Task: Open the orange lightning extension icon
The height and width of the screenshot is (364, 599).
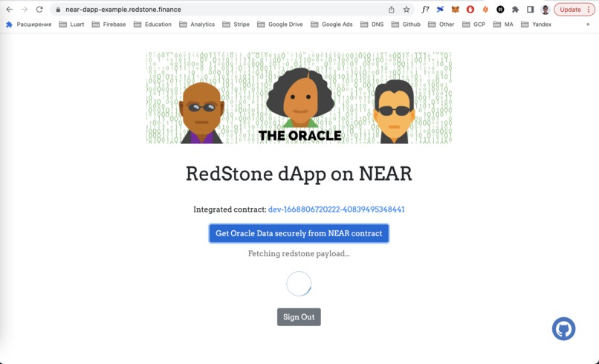Action: coord(485,10)
